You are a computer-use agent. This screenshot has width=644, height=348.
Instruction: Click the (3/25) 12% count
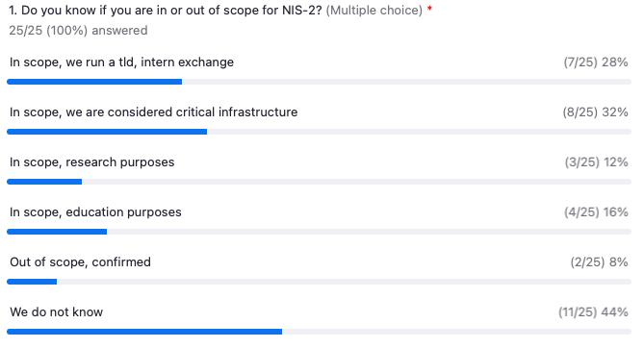[x=597, y=162]
